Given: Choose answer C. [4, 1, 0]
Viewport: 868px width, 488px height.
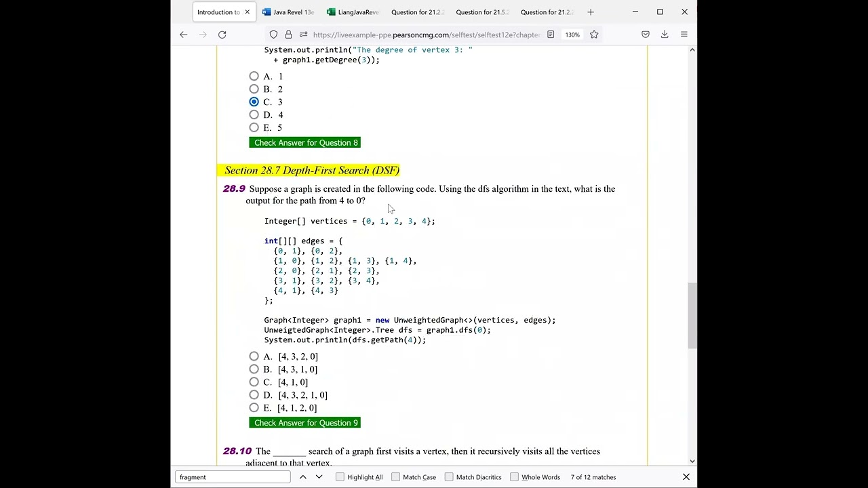Looking at the screenshot, I should pyautogui.click(x=254, y=382).
